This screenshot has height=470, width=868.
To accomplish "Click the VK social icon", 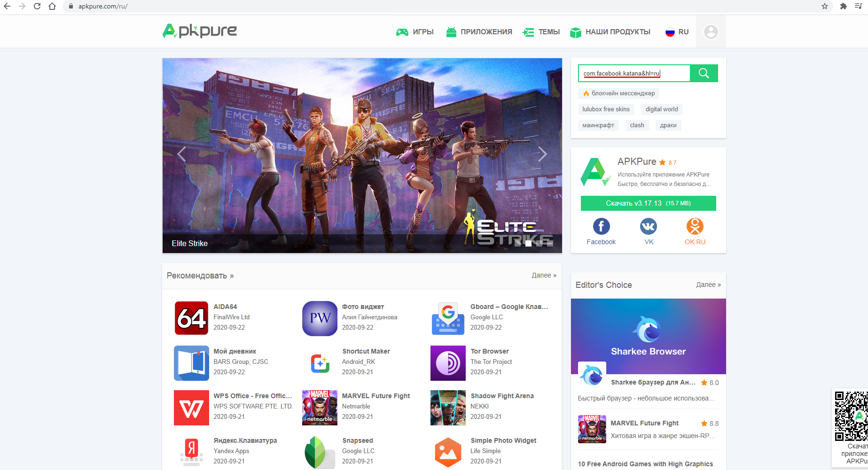I will (x=649, y=226).
